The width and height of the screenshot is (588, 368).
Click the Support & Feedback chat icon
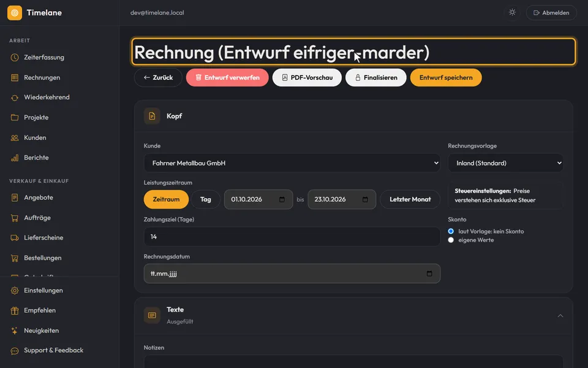15,351
